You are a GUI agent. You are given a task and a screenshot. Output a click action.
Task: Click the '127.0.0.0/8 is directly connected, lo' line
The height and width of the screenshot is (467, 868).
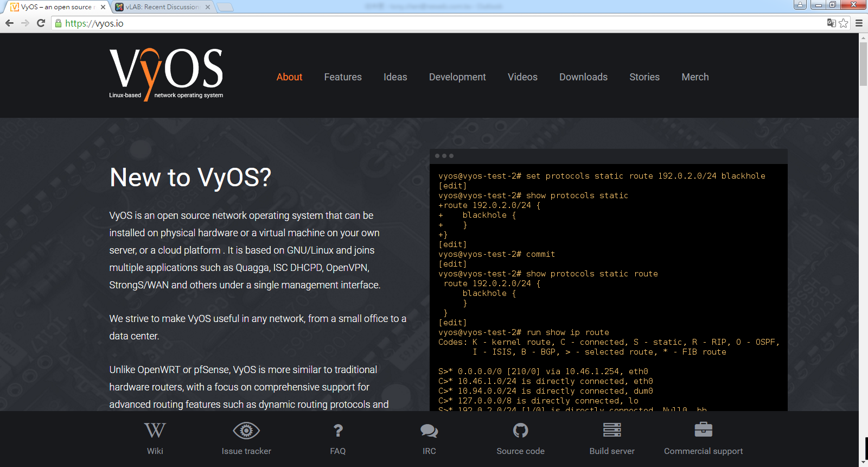pos(539,401)
